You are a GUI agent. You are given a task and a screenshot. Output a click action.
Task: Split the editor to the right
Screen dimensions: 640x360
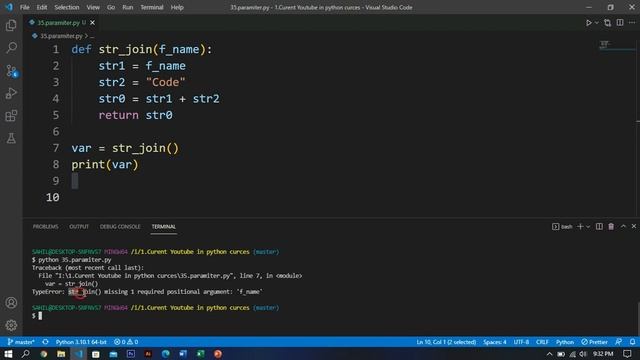point(620,23)
